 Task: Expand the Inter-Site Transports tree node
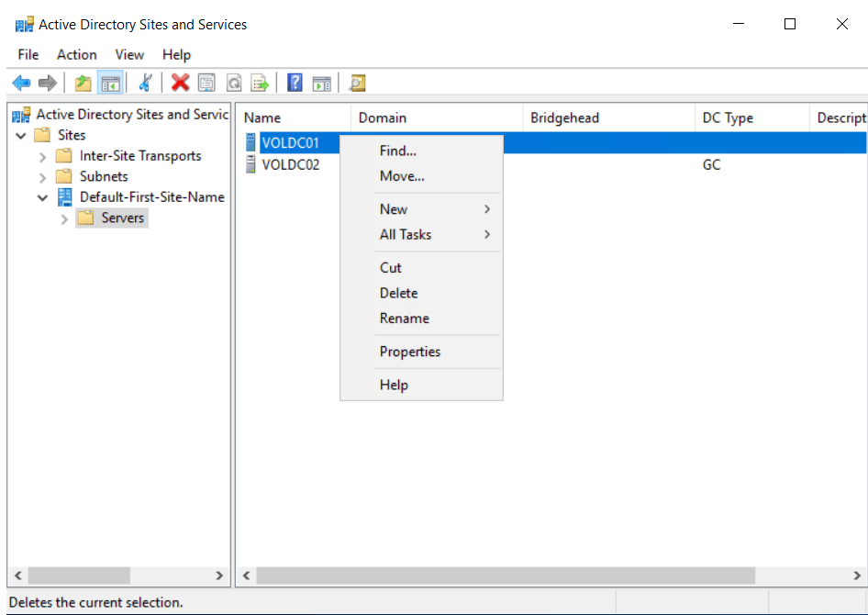[x=42, y=156]
